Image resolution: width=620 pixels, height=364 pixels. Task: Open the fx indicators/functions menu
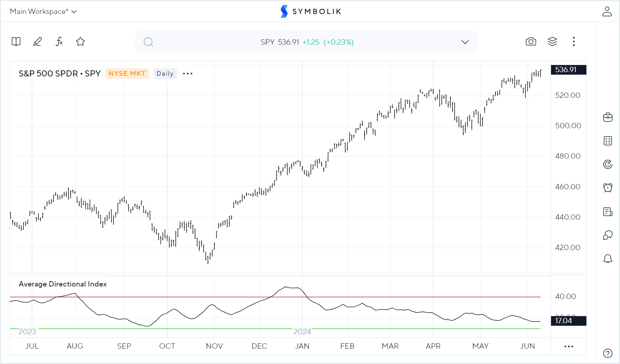tap(59, 42)
